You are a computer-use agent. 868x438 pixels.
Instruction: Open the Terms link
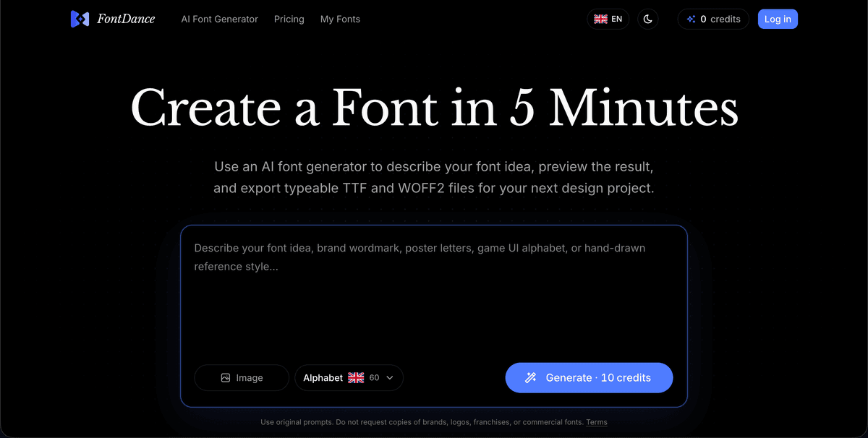[x=597, y=422]
